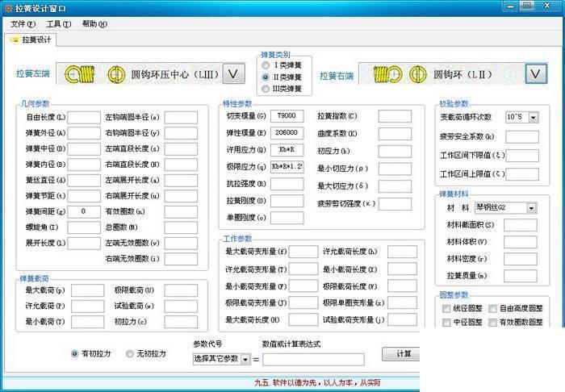
Task: Click the 左钩端圆半径(e) input field
Action: pyautogui.click(x=181, y=117)
